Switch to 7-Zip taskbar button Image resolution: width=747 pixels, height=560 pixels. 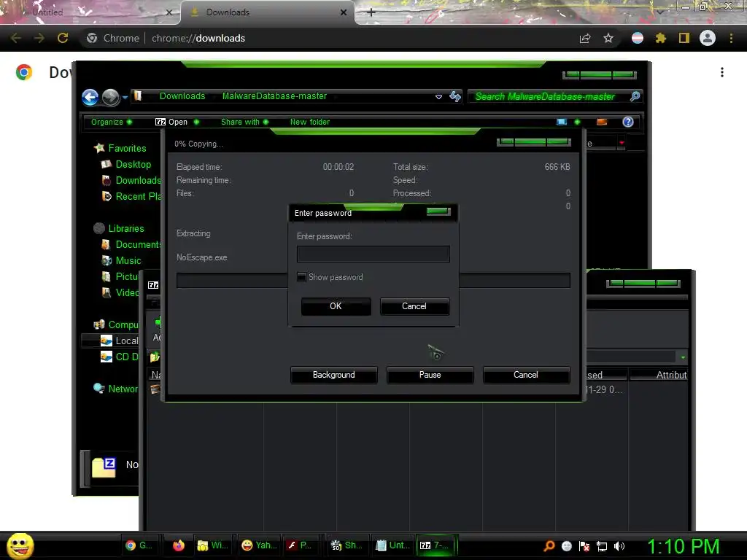435,545
